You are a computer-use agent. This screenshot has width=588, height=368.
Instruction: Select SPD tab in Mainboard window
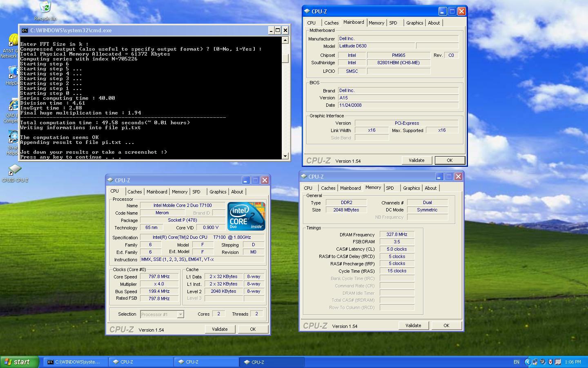393,23
